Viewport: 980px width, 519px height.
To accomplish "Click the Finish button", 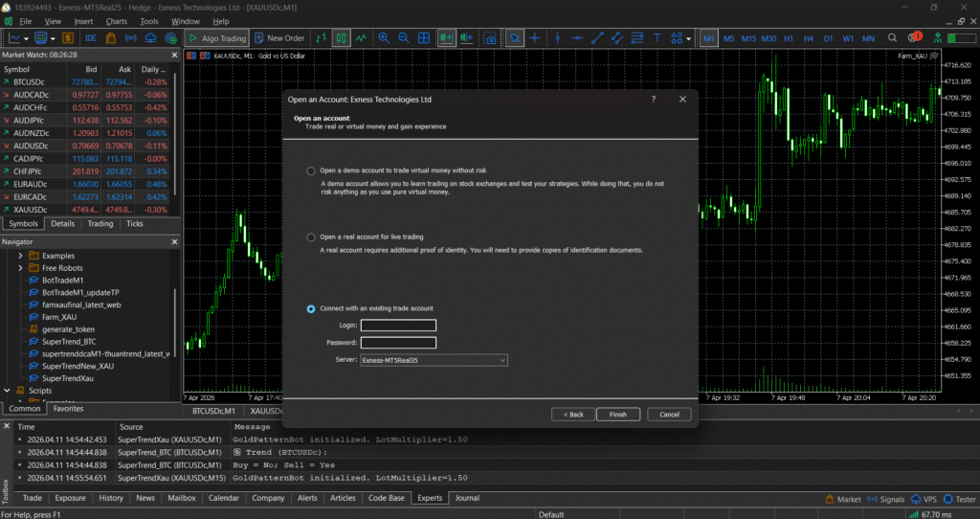I will 617,415.
